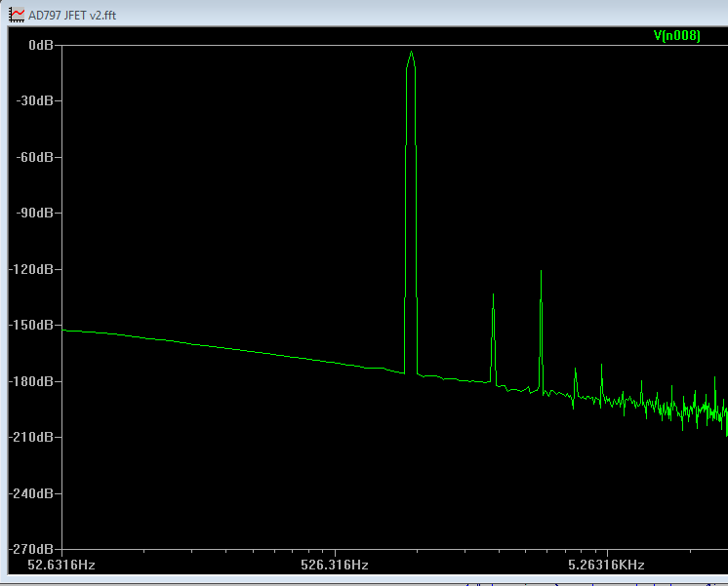This screenshot has width=728, height=586.
Task: Click the -120dB vertical axis label
Action: [x=31, y=269]
